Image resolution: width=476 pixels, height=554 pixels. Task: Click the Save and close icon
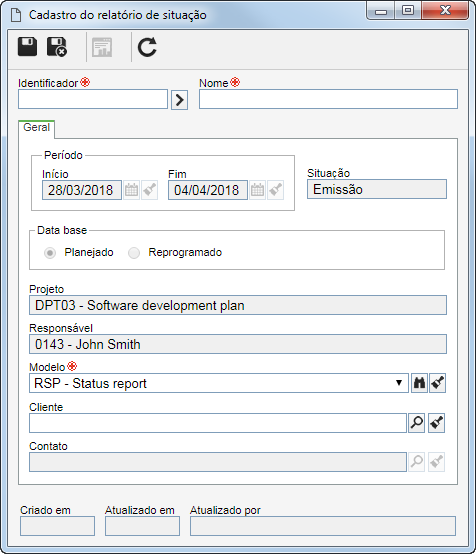(x=57, y=47)
